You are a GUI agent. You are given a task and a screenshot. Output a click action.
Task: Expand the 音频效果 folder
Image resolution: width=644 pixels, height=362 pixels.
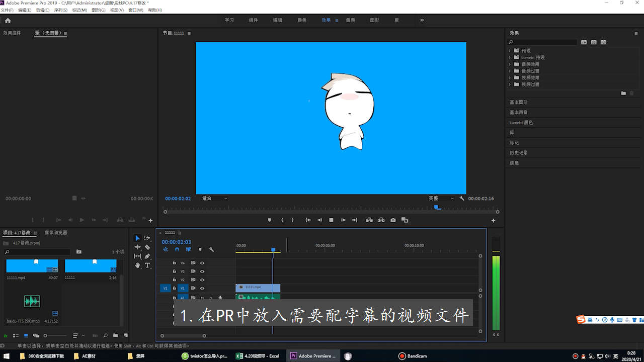click(x=510, y=64)
